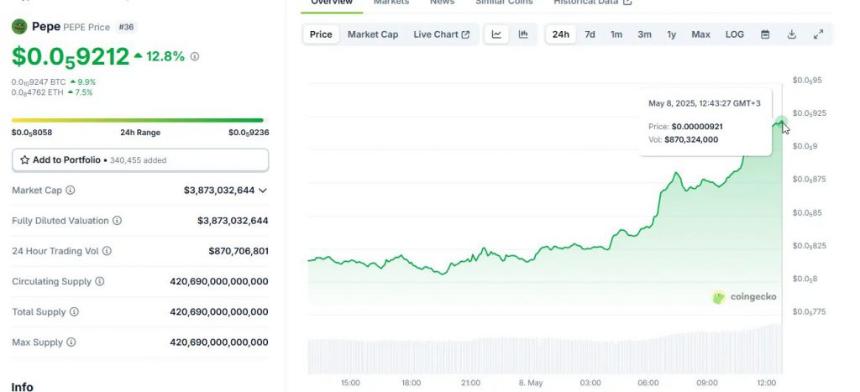This screenshot has width=860, height=392.
Task: Click the info icon next to Market Cap
Action: (x=70, y=190)
